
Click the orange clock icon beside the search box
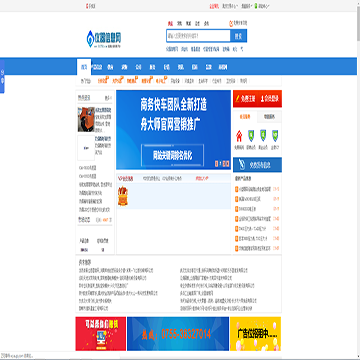click(231, 23)
